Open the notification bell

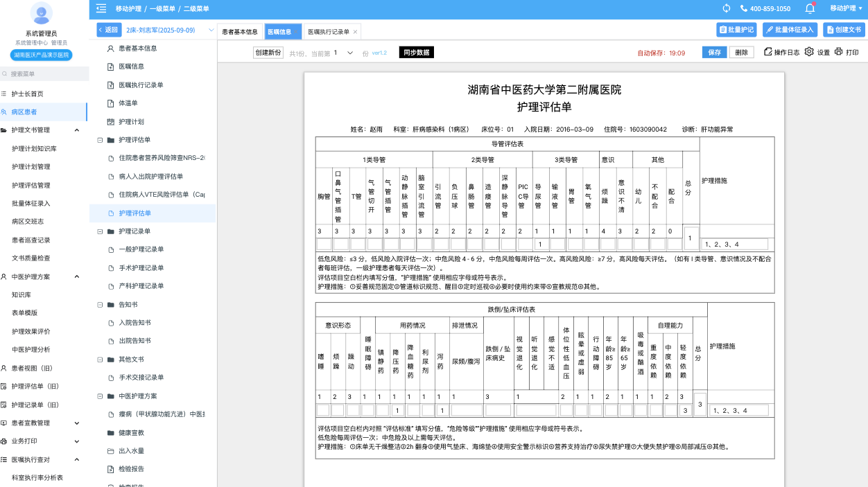pyautogui.click(x=810, y=8)
